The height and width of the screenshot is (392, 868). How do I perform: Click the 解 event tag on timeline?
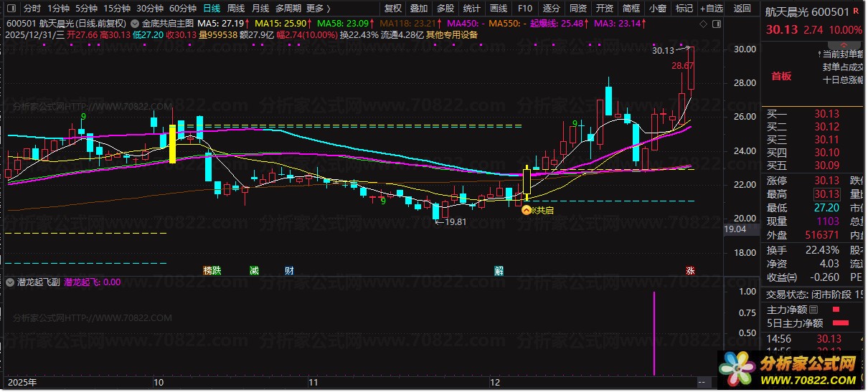[499, 271]
